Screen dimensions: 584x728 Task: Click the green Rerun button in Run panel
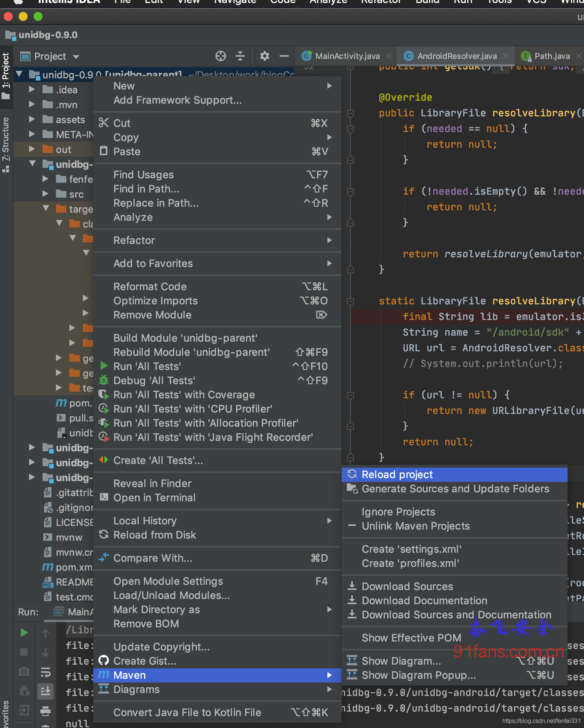click(x=24, y=632)
